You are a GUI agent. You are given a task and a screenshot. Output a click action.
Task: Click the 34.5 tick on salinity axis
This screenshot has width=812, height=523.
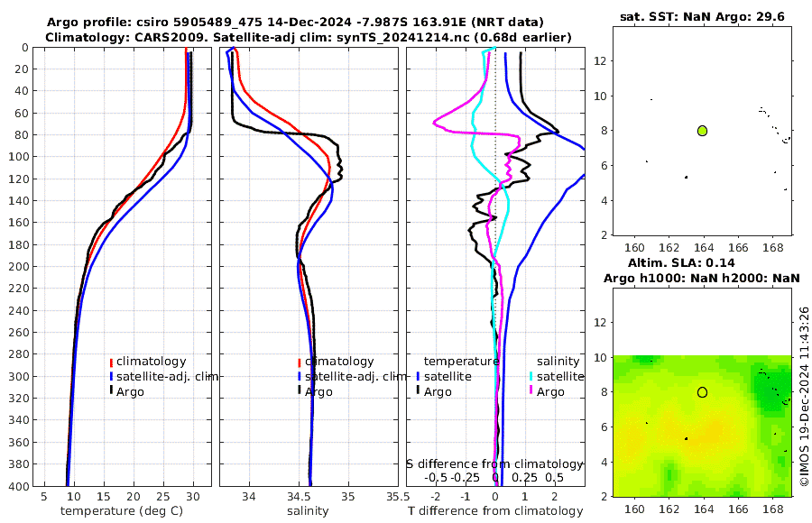(x=299, y=497)
